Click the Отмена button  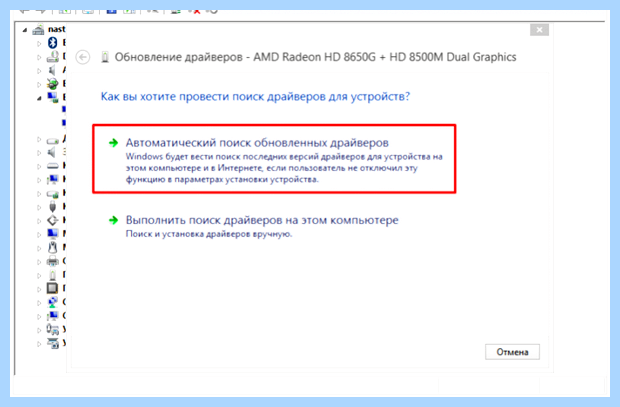(512, 352)
